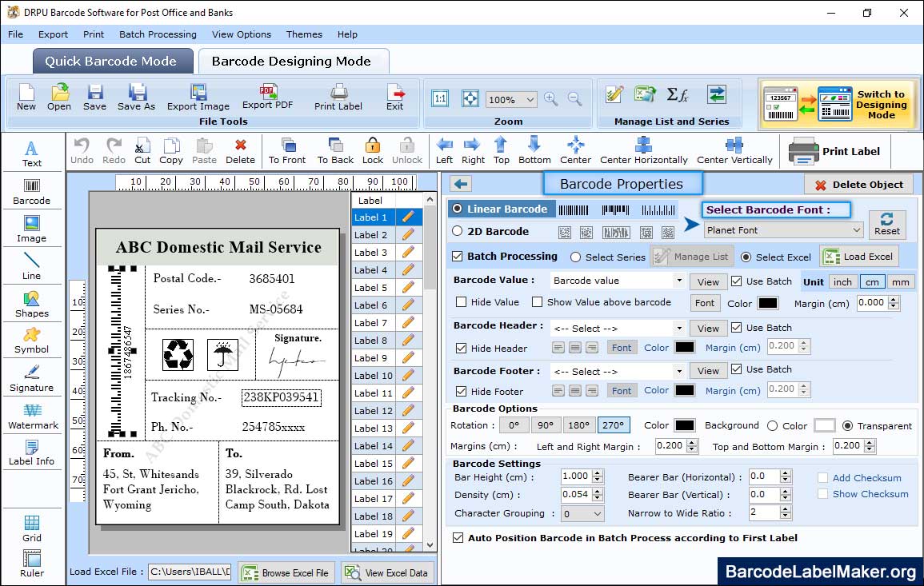Click the View Excel Data button
This screenshot has width=924, height=586.
coord(387,572)
